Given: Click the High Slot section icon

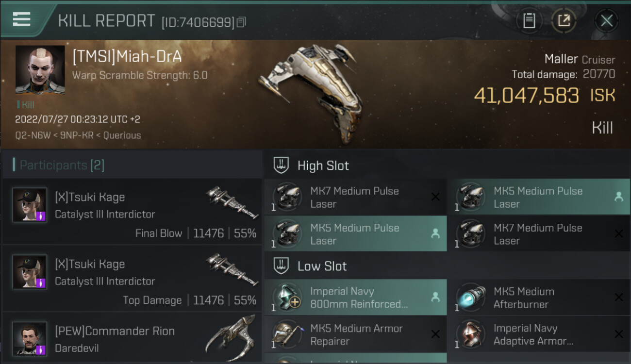Looking at the screenshot, I should pos(282,165).
